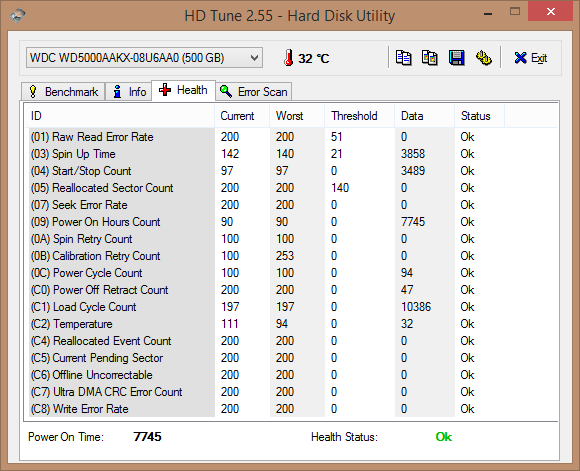Image resolution: width=580 pixels, height=471 pixels.
Task: Select the Raw Read Error Rate row
Action: point(291,137)
